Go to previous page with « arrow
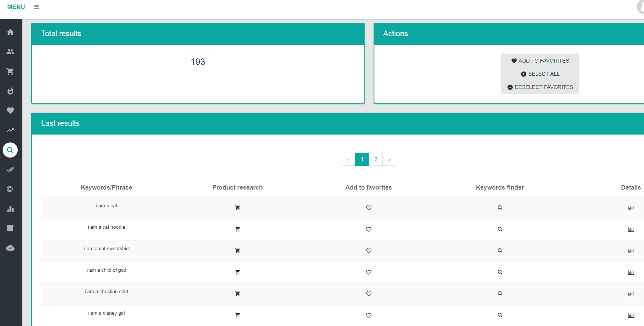Viewport: 644px width, 326px height. point(348,159)
